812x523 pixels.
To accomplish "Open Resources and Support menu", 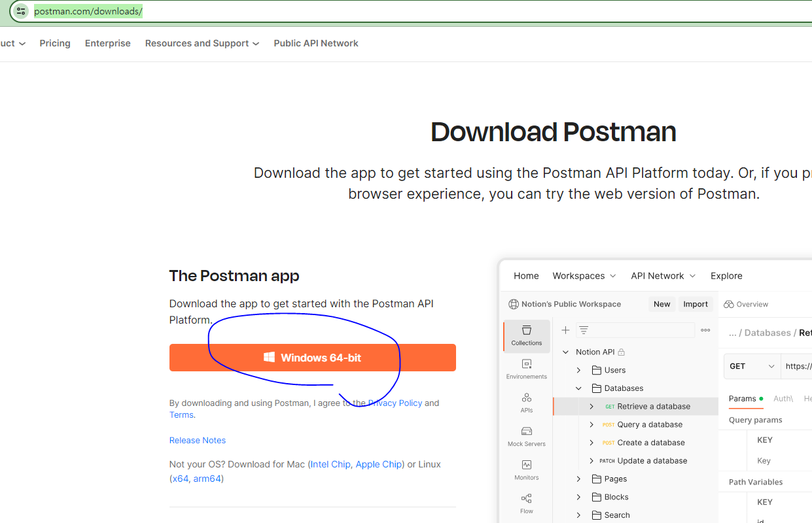I will [202, 43].
